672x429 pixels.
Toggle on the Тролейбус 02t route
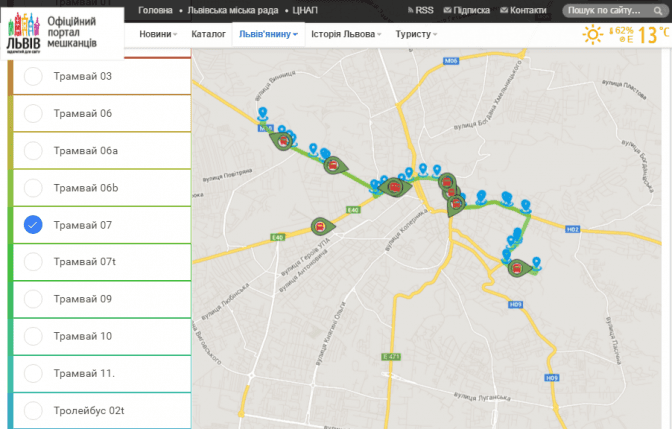tap(33, 410)
